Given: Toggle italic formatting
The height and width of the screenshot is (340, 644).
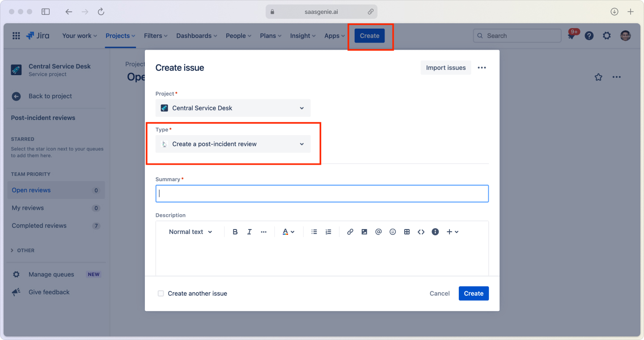Looking at the screenshot, I should (250, 232).
